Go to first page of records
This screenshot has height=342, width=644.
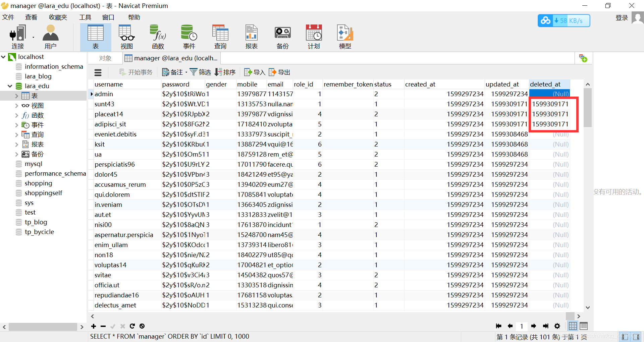(x=498, y=326)
